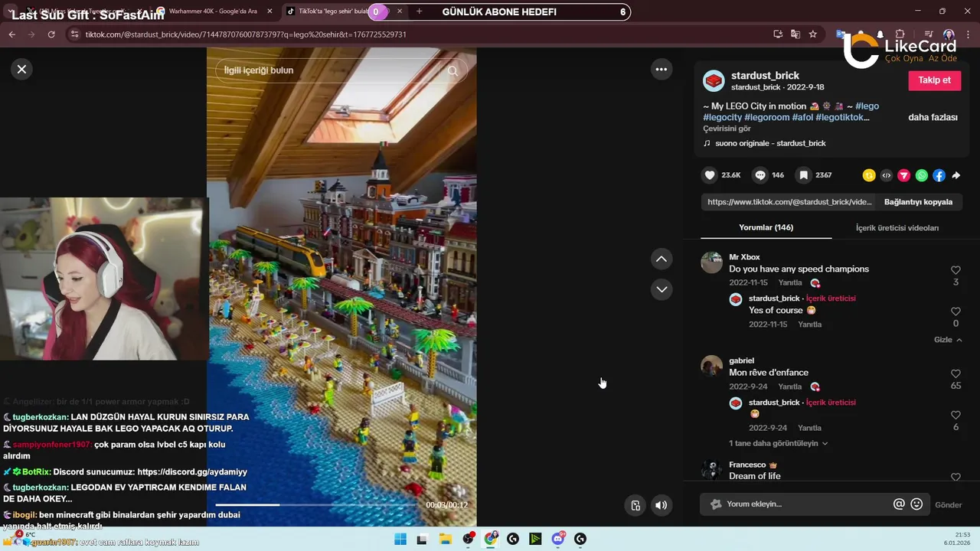Switch to 'Yorumlar (146)' tab
This screenshot has height=551, width=980.
tap(766, 227)
